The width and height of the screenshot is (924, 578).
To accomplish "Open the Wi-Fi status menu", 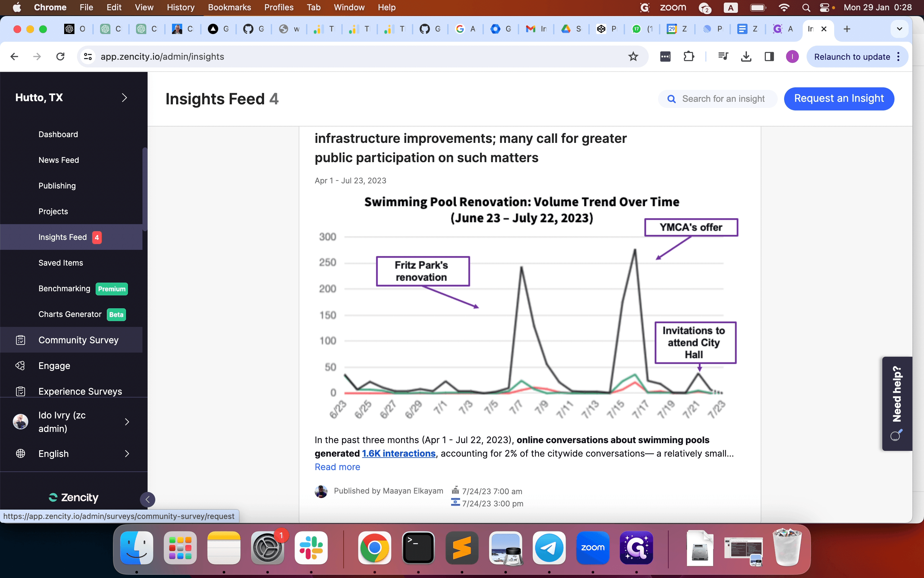I will tap(784, 8).
